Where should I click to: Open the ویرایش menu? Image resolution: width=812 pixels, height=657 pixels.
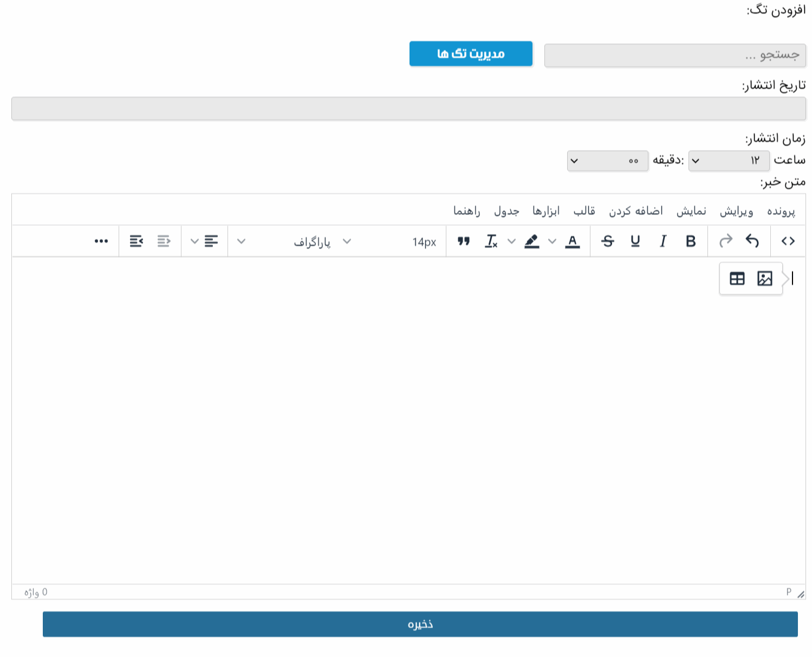[736, 211]
